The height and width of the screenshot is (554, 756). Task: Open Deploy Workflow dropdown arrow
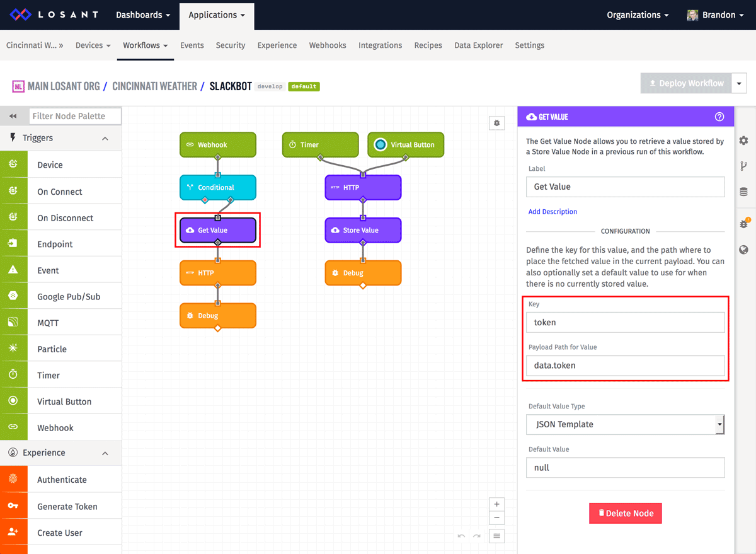click(x=739, y=83)
